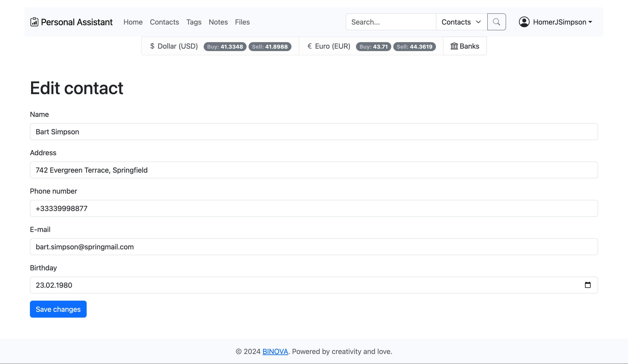Screen dimensions: 628x364
Task: Open the Files page
Action: click(x=242, y=22)
